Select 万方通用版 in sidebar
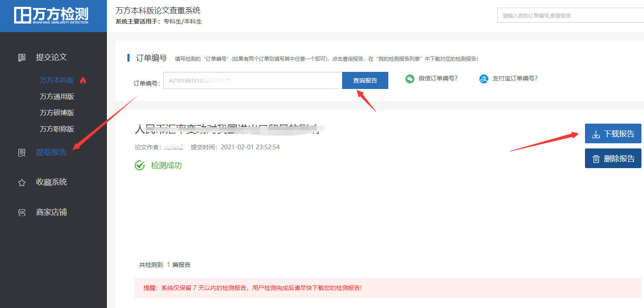644x308 pixels. pos(57,97)
